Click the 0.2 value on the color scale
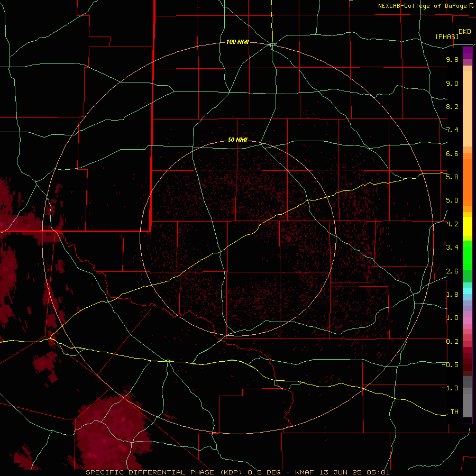The width and height of the screenshot is (476, 476). coord(452,342)
